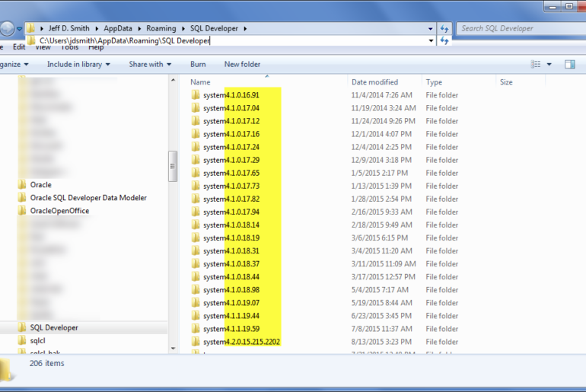The width and height of the screenshot is (586, 392).
Task: Click New folder button
Action: 242,64
